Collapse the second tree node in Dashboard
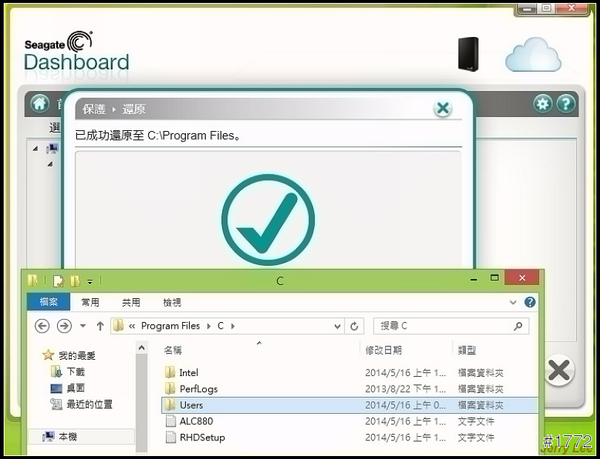The width and height of the screenshot is (600, 459). (50, 164)
